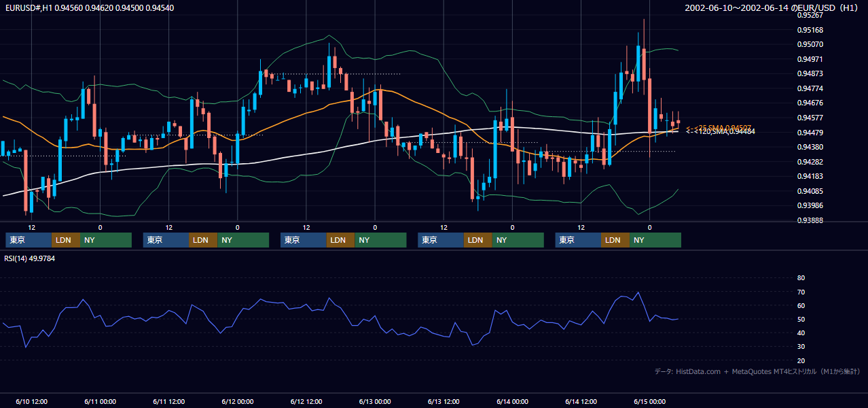The image size is (868, 408).
Task: Click RSI scale value 50
Action: click(x=801, y=319)
